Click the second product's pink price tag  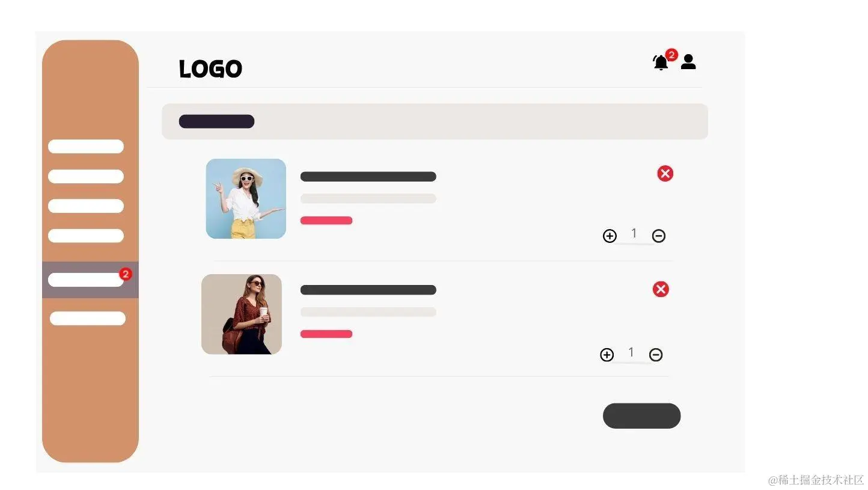coord(326,334)
